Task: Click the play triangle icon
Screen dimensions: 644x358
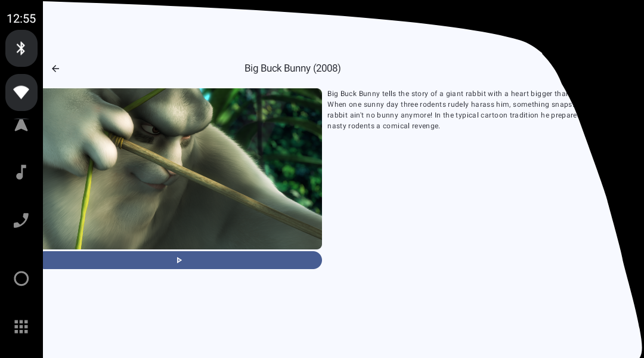Action: click(x=179, y=260)
